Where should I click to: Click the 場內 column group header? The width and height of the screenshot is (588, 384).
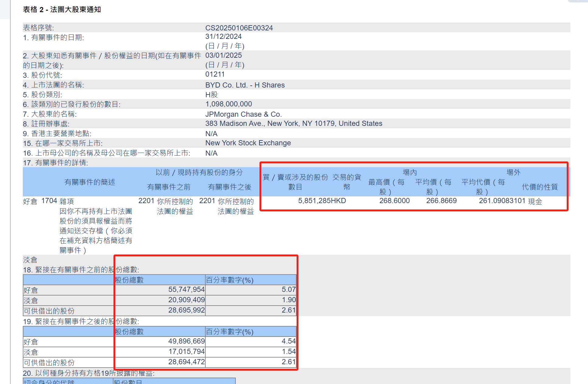coord(410,172)
